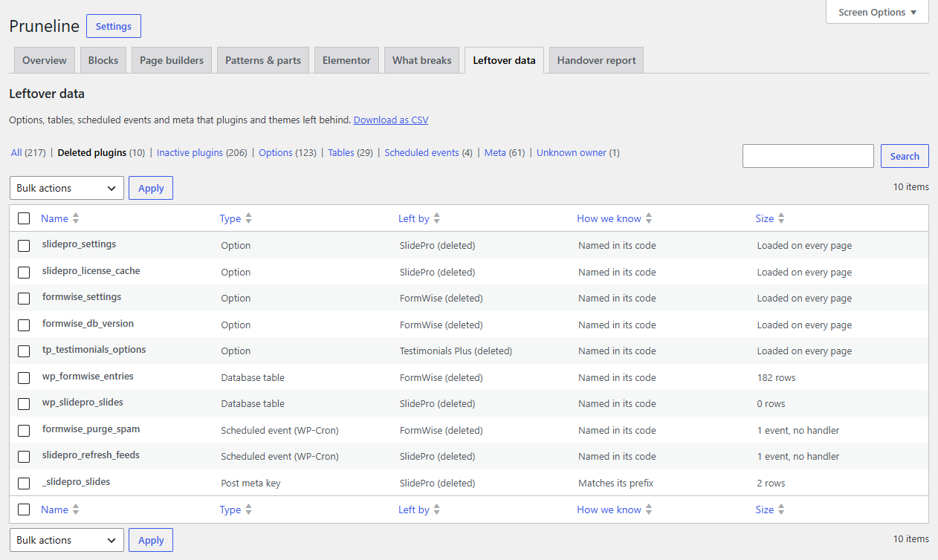Filter by Inactive plugins
938x560 pixels.
[202, 152]
